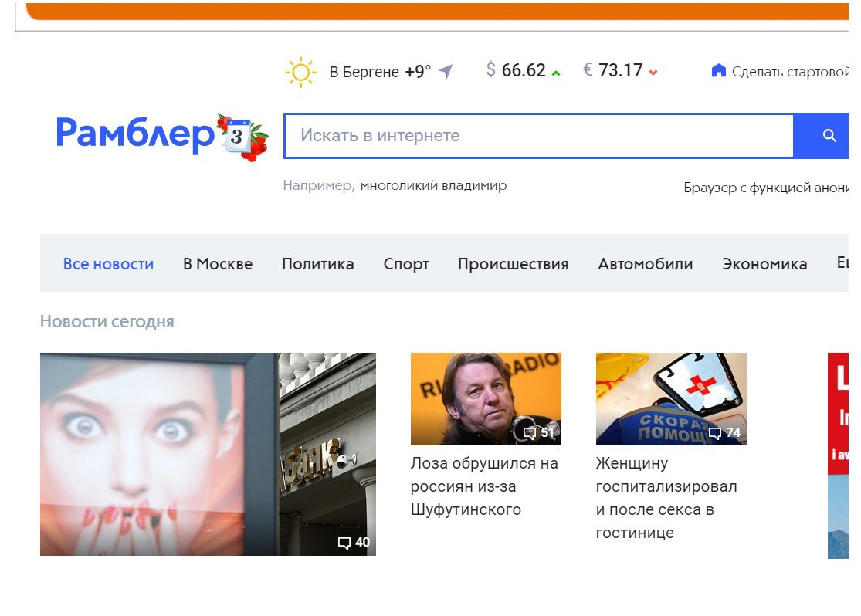Click the location arrow icon beside +9°
861x616 pixels.
tap(446, 71)
